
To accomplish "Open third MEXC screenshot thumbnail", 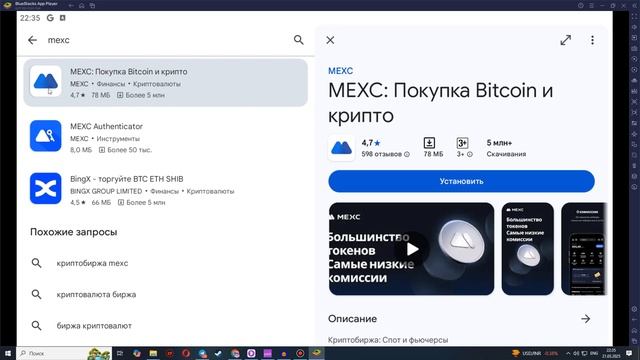I will click(x=584, y=249).
